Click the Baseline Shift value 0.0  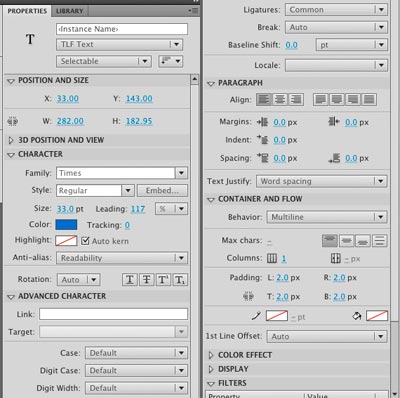(x=291, y=45)
